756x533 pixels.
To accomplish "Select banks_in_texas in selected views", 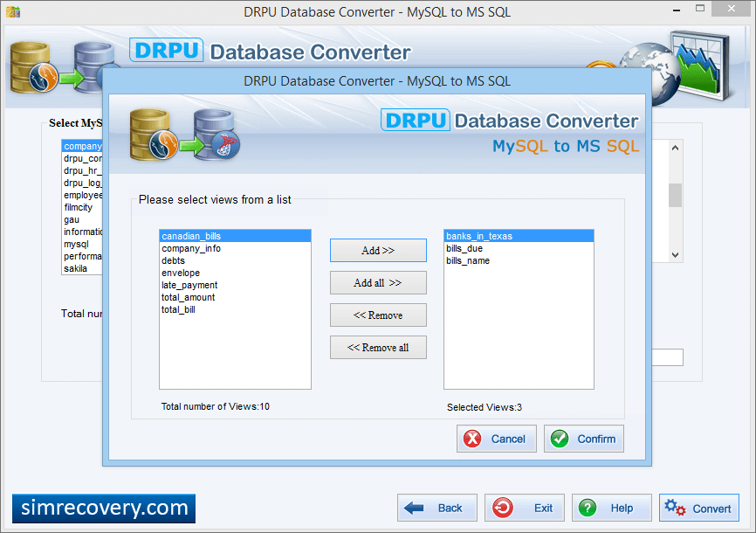I will [519, 236].
